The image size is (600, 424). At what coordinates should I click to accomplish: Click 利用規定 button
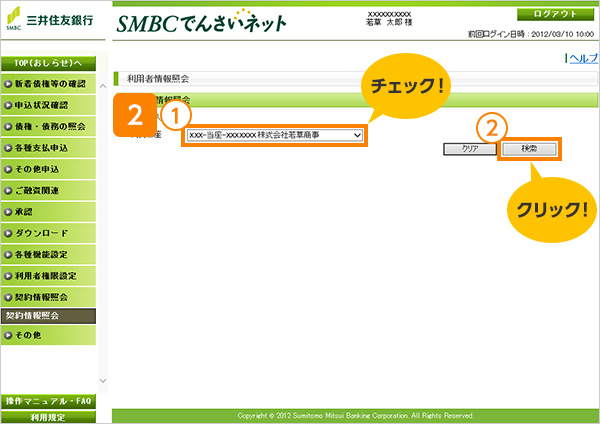point(48,417)
